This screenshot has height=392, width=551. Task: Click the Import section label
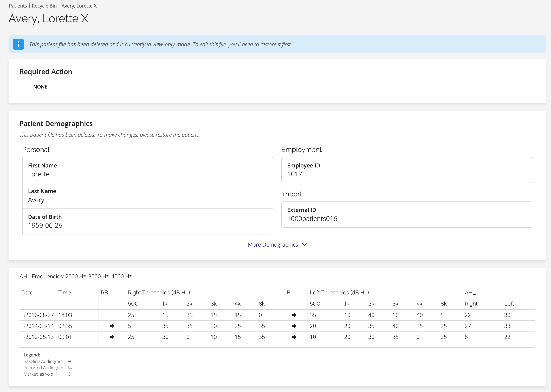pos(292,194)
